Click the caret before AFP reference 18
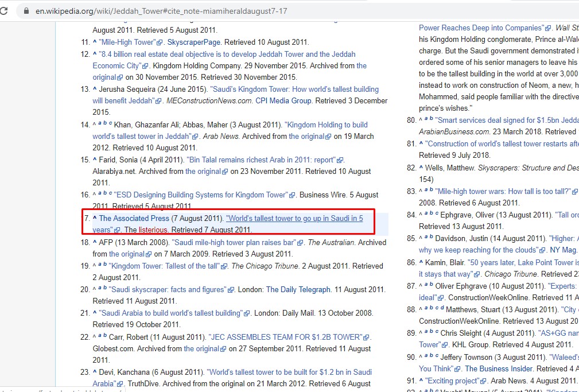 coord(95,242)
